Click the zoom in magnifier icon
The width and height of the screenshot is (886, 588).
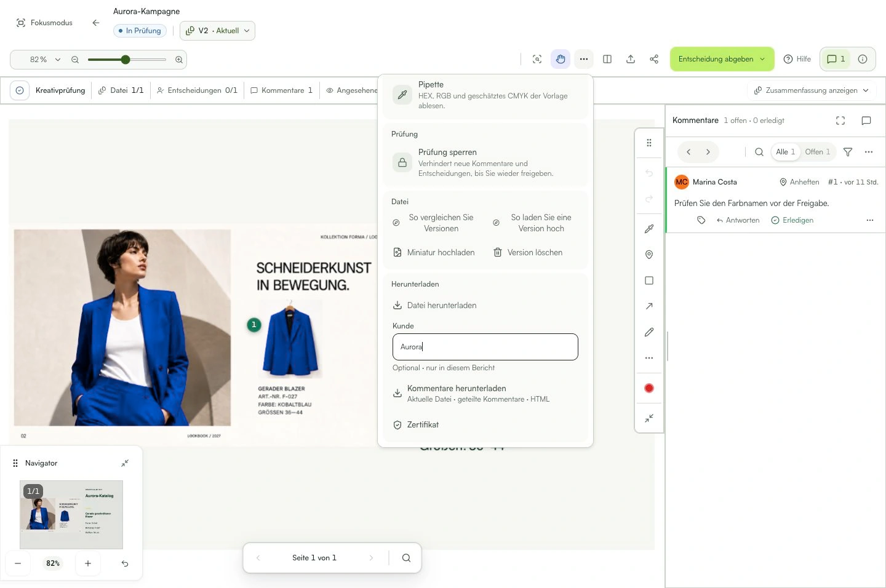click(x=179, y=60)
